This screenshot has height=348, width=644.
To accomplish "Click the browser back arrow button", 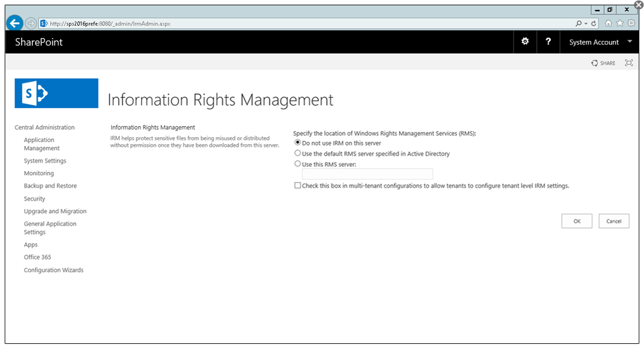I will tap(15, 23).
